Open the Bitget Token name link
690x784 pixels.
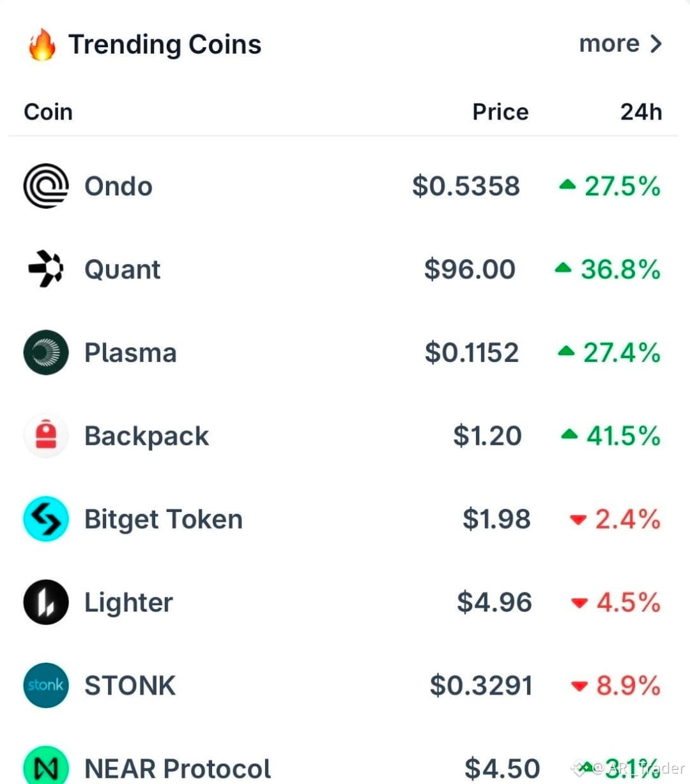pos(164,520)
